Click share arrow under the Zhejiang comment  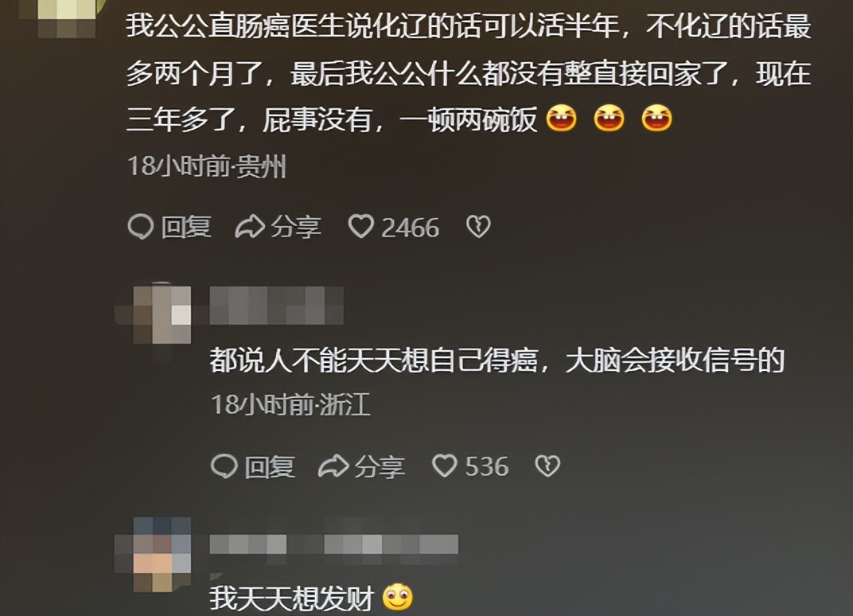click(333, 466)
